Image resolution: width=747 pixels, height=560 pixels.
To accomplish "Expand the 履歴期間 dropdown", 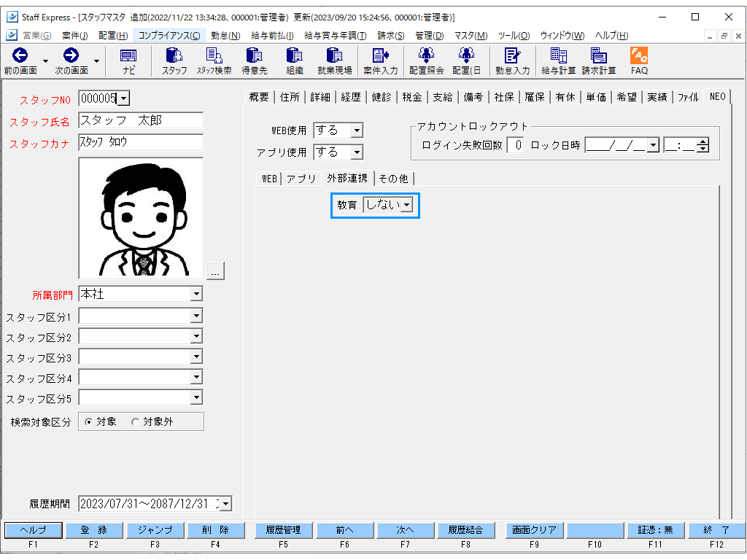I will click(x=226, y=503).
